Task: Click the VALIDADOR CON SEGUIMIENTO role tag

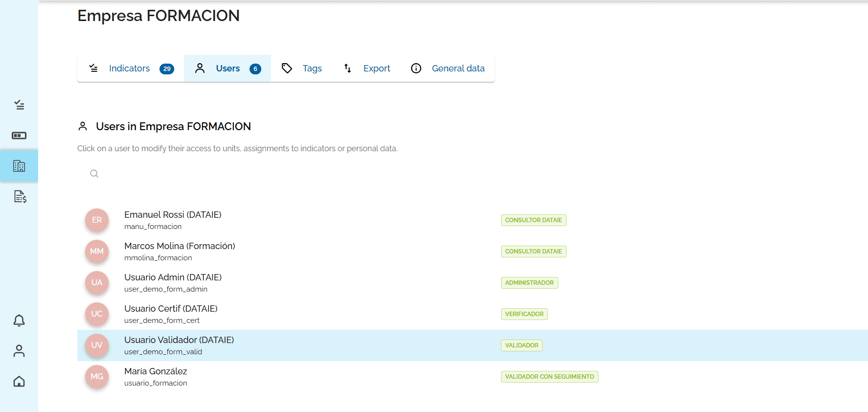Action: [x=549, y=377]
